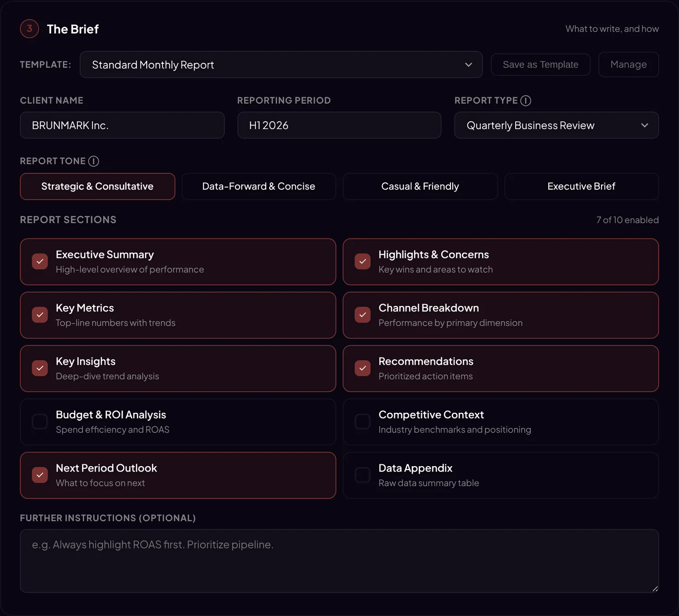Viewport: 679px width, 616px height.
Task: Click the Further Instructions text area
Action: click(339, 561)
